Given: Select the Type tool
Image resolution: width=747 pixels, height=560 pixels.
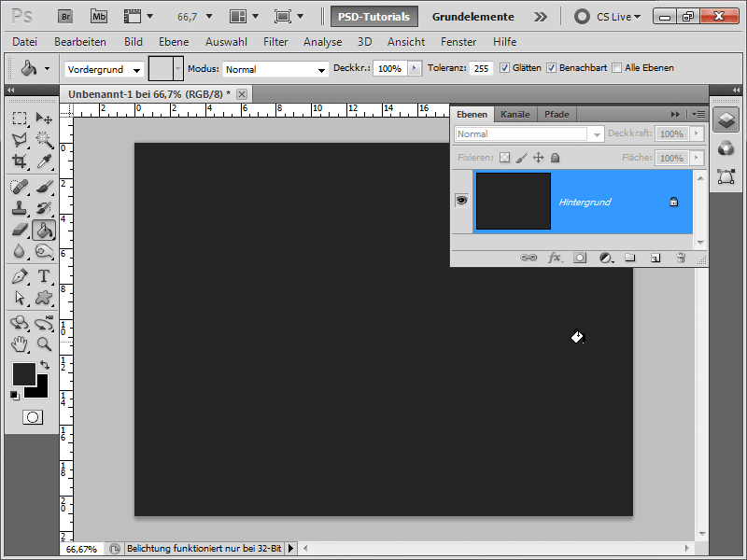Looking at the screenshot, I should (44, 276).
